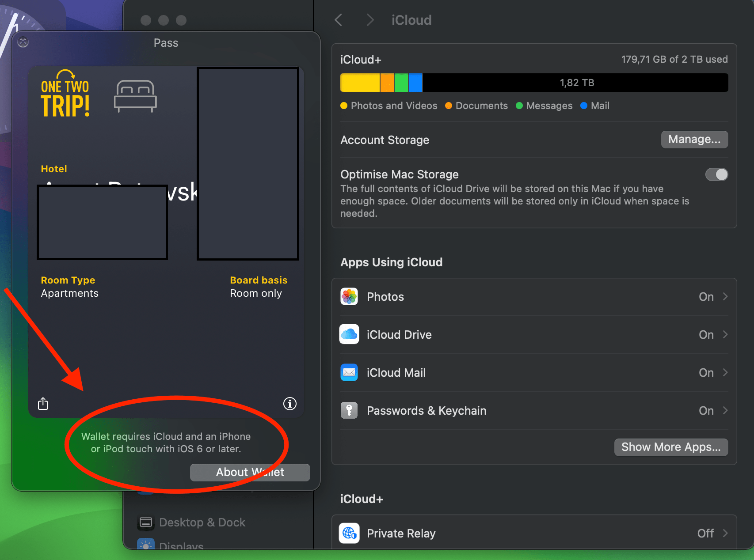Open pass details via the info icon
Screen dimensions: 754x560
tap(289, 403)
